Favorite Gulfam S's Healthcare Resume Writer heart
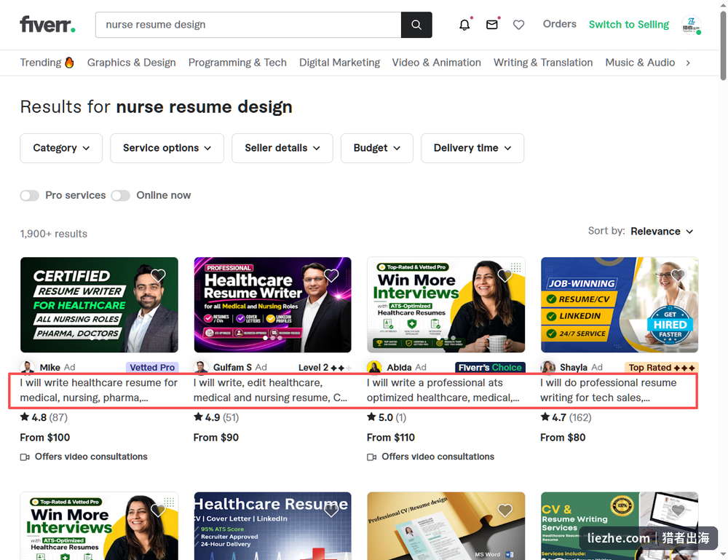The height and width of the screenshot is (560, 728). 331,275
